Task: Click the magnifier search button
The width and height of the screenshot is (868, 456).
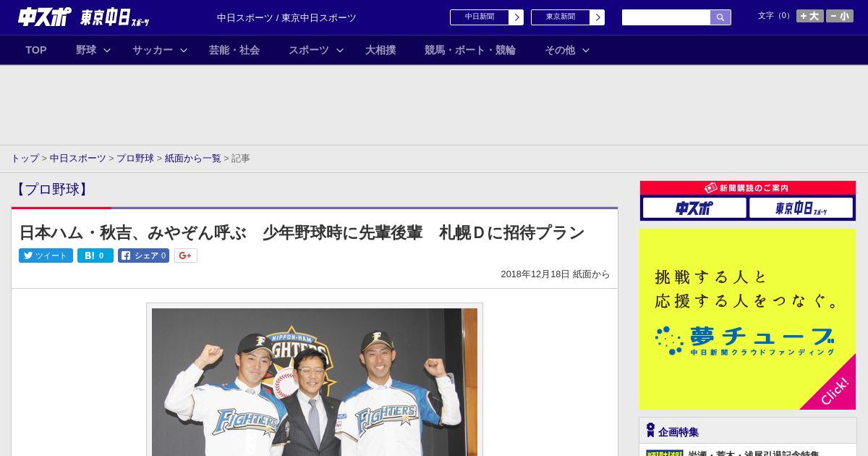Action: [x=720, y=17]
